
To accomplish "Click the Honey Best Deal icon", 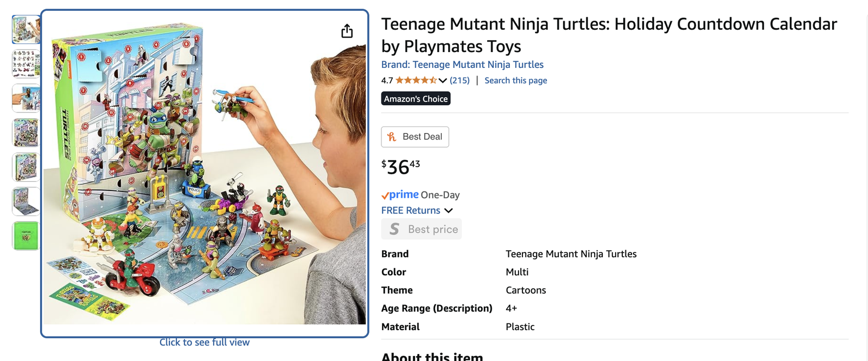I will click(392, 137).
